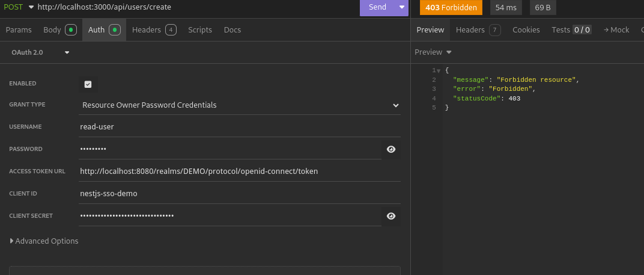Image resolution: width=644 pixels, height=275 pixels.
Task: Open Send button options arrow
Action: pyautogui.click(x=402, y=7)
